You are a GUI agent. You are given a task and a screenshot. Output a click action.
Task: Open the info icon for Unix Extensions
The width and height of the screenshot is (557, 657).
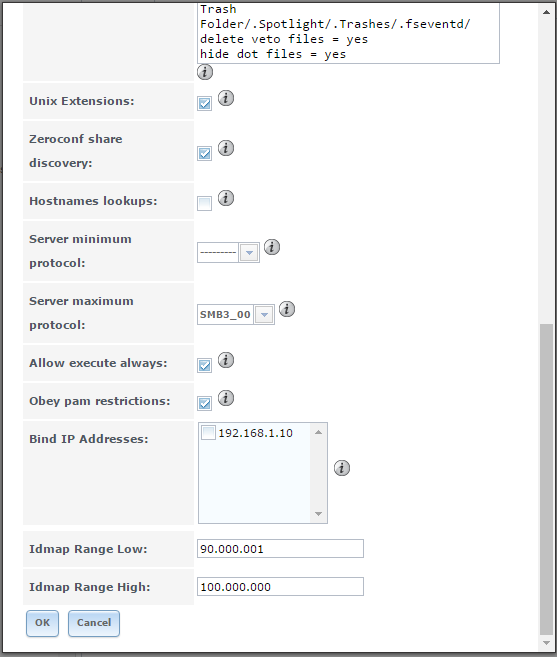click(x=226, y=98)
